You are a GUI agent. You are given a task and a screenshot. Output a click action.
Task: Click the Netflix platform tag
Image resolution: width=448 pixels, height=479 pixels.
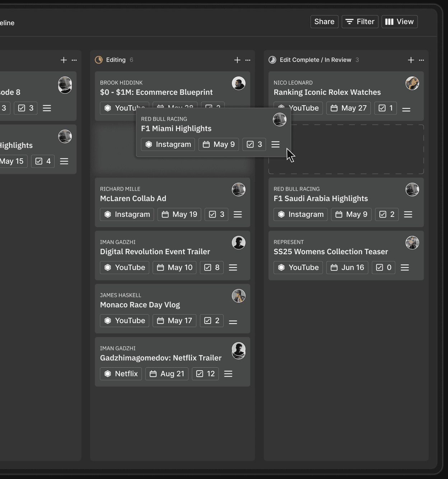tap(121, 374)
